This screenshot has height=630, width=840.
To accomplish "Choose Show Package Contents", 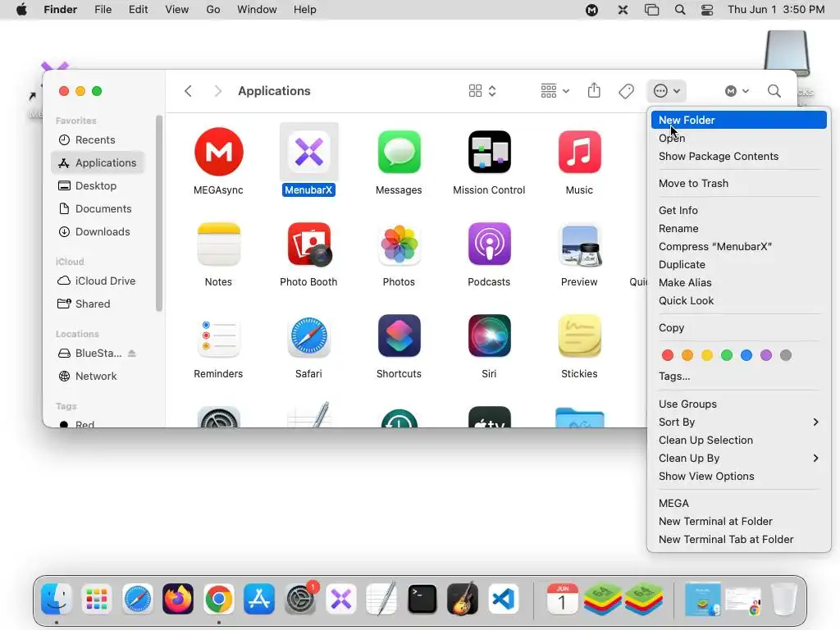I will pyautogui.click(x=739, y=157).
